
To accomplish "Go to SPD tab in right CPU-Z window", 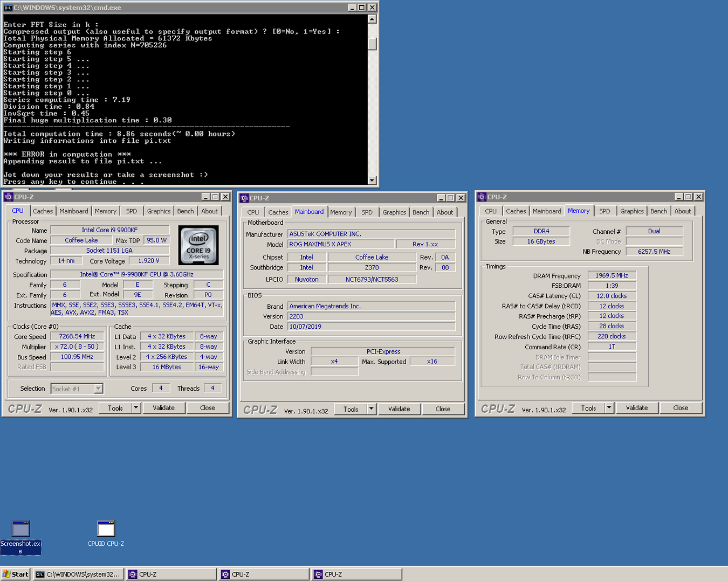I will (605, 211).
